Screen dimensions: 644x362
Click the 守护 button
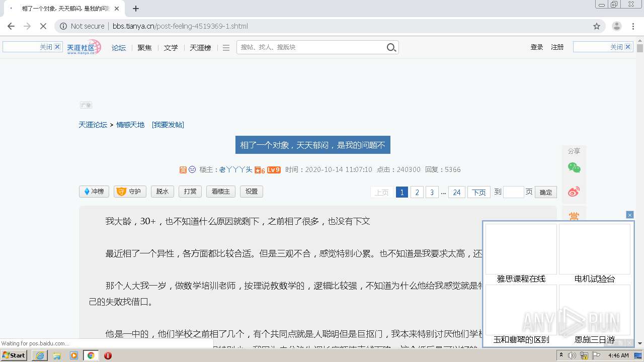(x=130, y=192)
